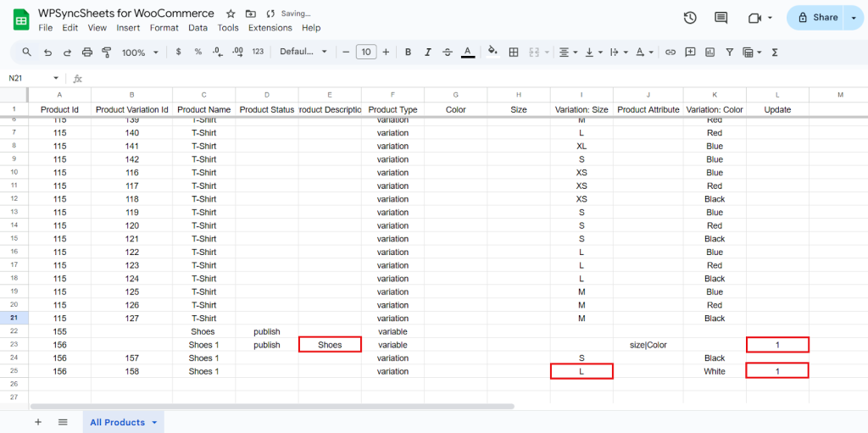Open the Name box dropdown arrow

tap(55, 78)
